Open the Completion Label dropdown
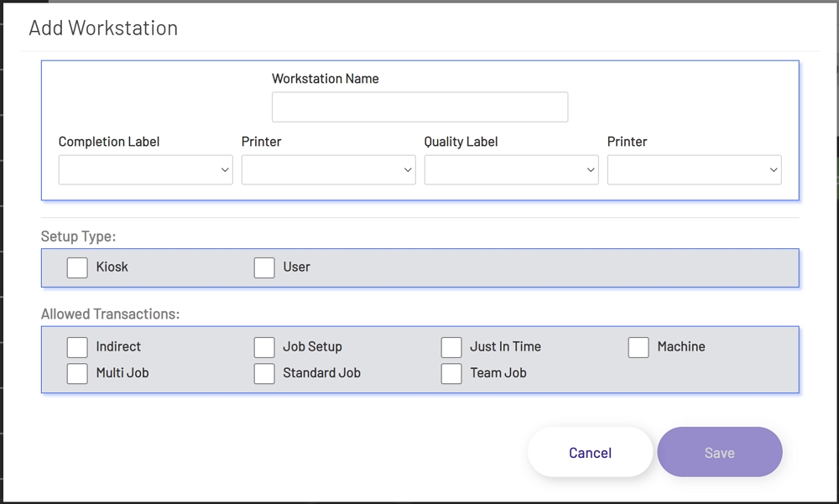 pos(145,169)
